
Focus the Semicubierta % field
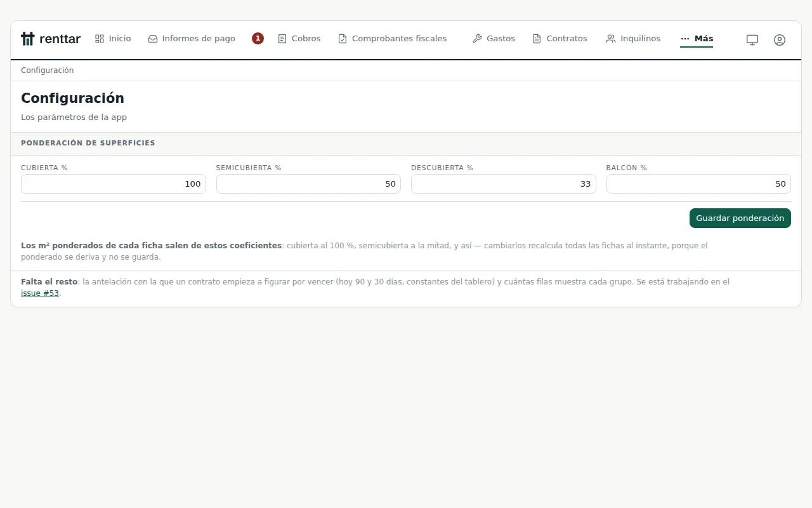pos(308,184)
